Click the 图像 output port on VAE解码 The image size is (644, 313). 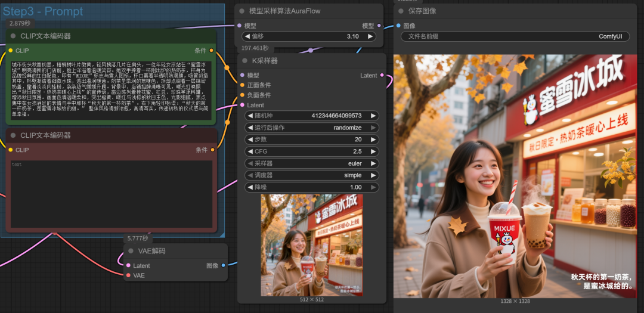223,265
